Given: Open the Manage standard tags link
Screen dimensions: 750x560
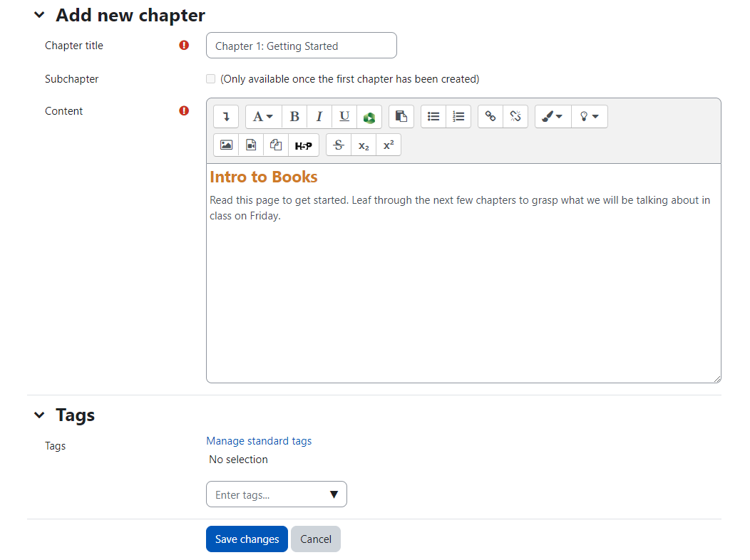Looking at the screenshot, I should [259, 441].
